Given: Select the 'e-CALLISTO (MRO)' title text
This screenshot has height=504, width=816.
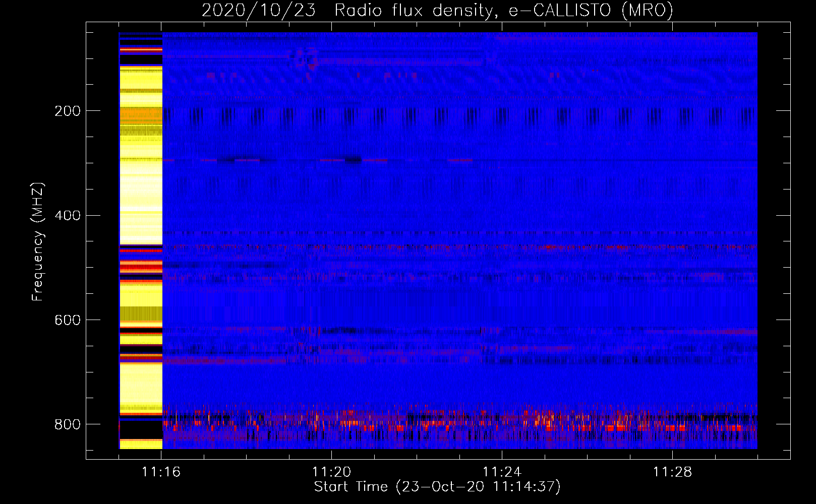Looking at the screenshot, I should pos(591,10).
